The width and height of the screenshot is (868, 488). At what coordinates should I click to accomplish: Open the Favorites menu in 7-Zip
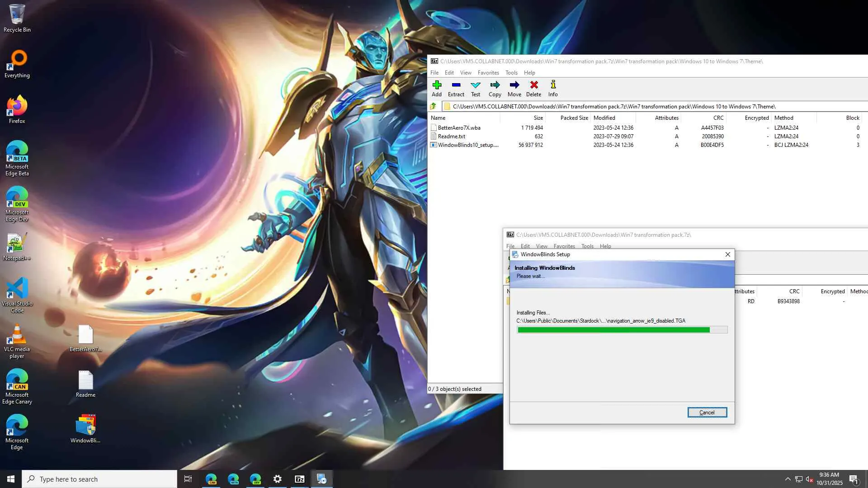[488, 73]
